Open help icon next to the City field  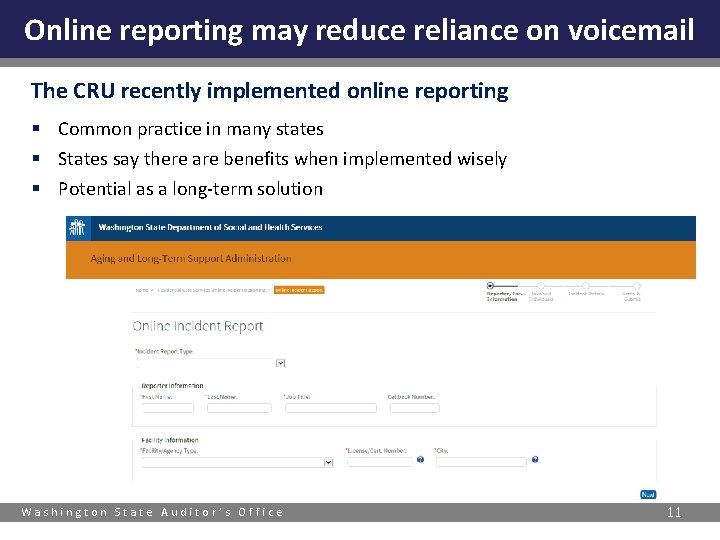(535, 460)
